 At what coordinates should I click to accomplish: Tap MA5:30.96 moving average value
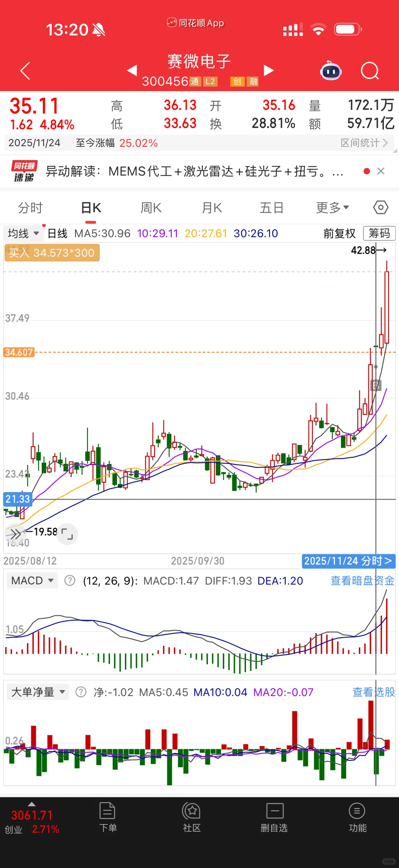[x=102, y=233]
